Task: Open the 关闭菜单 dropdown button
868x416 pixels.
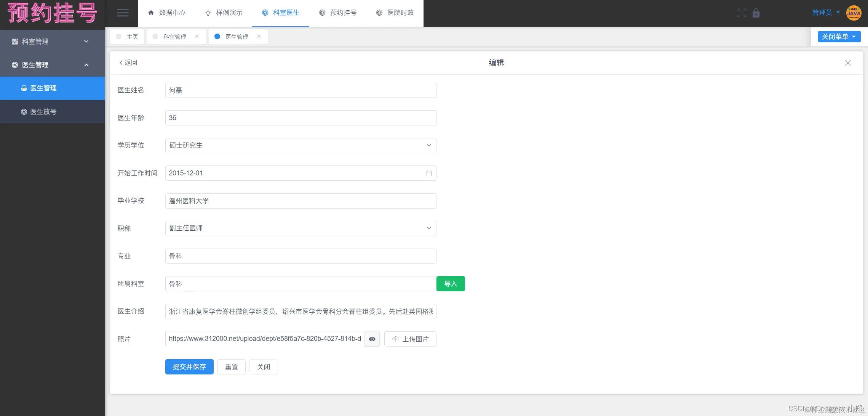Action: click(x=839, y=37)
